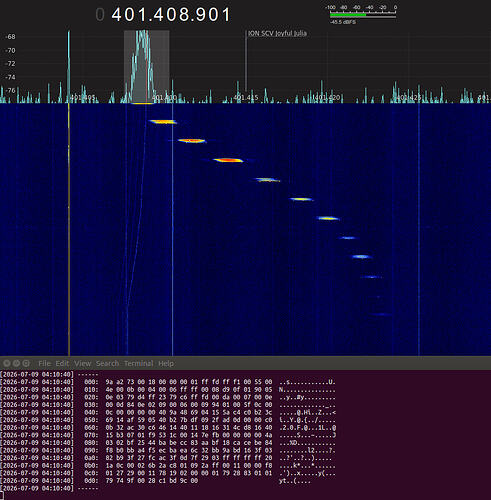Open the terminal View menu
The width and height of the screenshot is (491, 500).
tap(82, 363)
